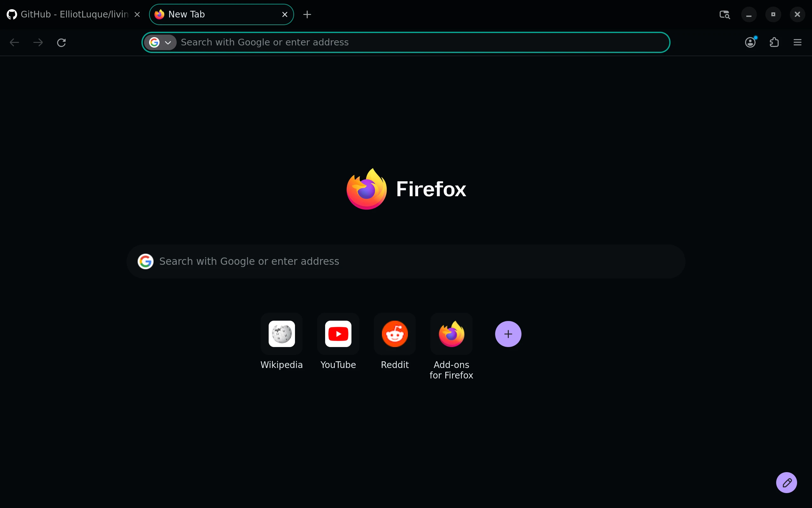Viewport: 812px width, 508px height.
Task: Click the Google logo in center search box
Action: click(146, 261)
